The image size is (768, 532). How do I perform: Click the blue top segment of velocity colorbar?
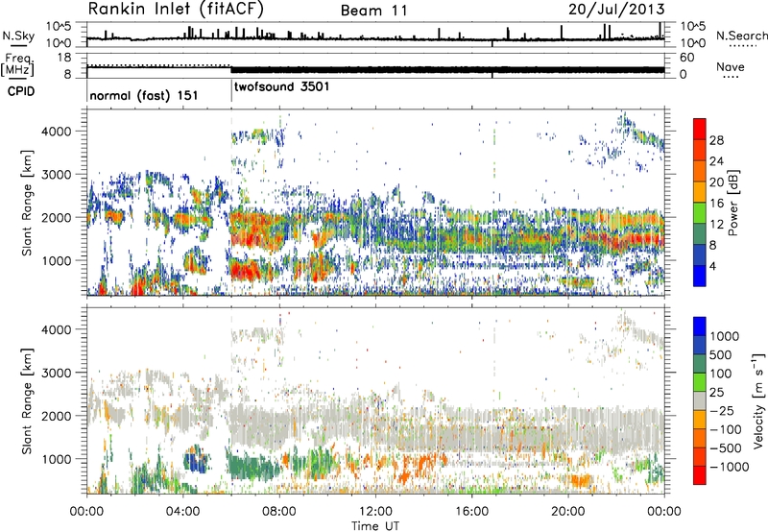coord(700,326)
